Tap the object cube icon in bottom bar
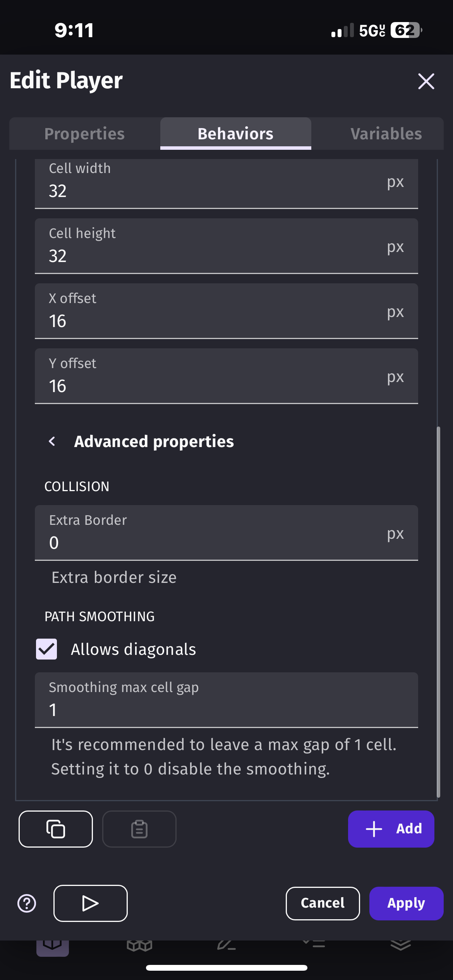This screenshot has height=980, width=453. coord(53,945)
